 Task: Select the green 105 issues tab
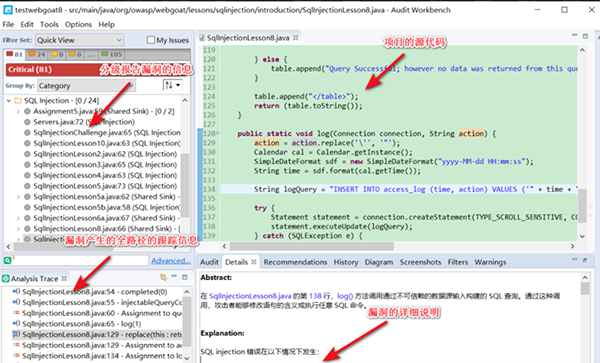coord(111,54)
